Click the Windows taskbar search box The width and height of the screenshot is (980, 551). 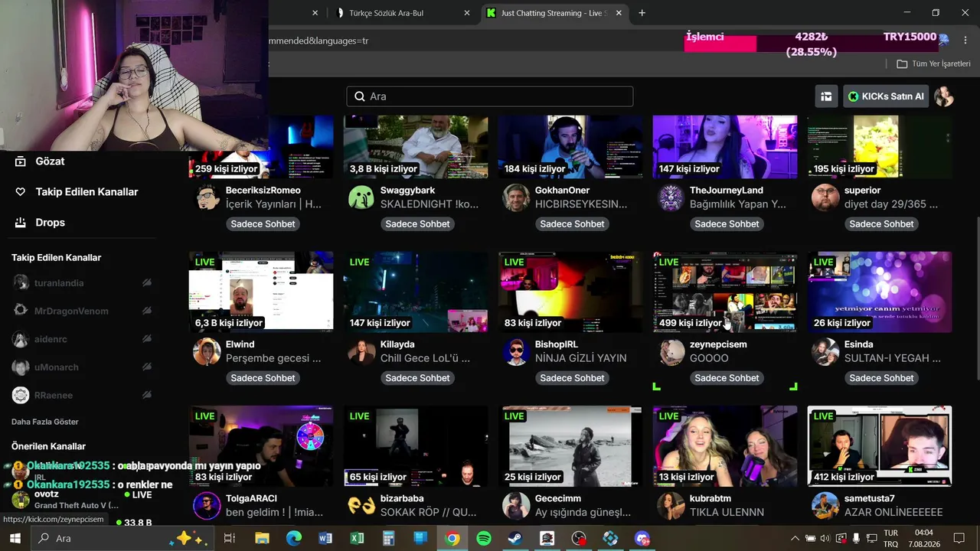(x=122, y=539)
